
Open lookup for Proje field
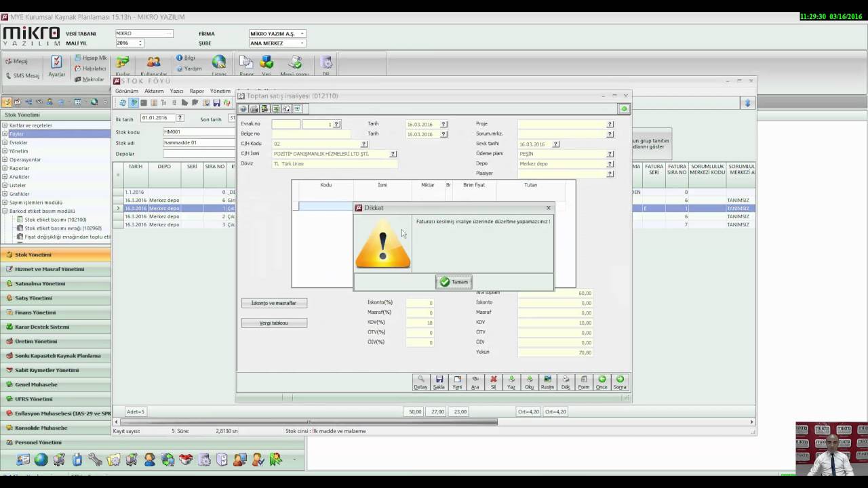(x=610, y=124)
